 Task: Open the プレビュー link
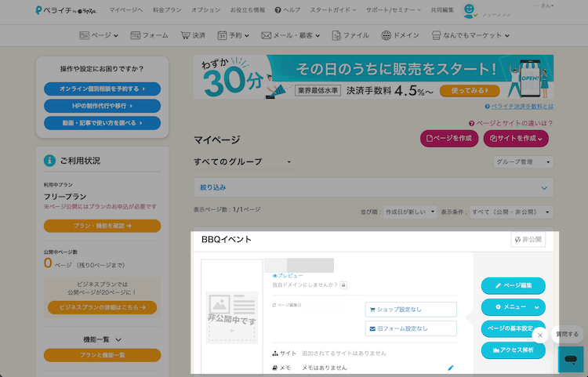288,275
